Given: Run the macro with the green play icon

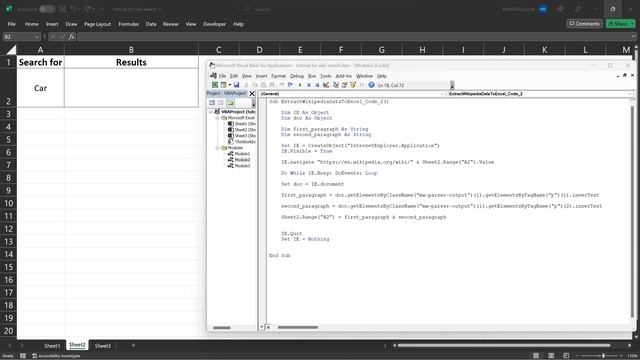Looking at the screenshot, I should 300,85.
